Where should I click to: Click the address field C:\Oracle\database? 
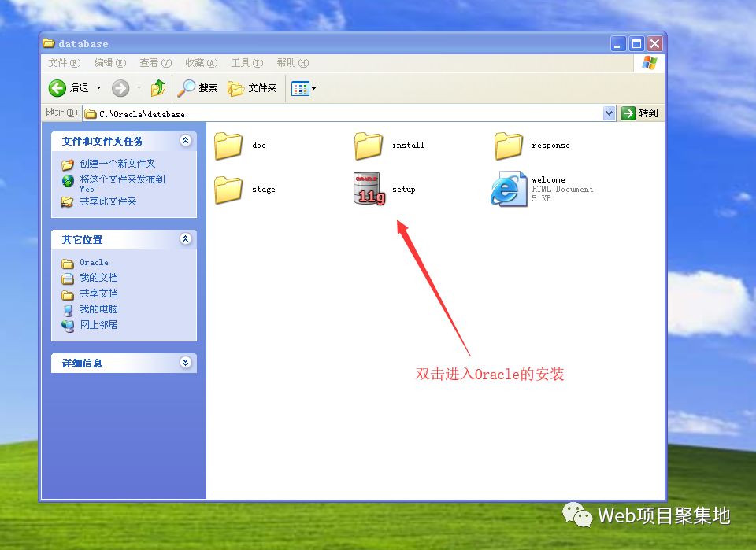[x=343, y=113]
